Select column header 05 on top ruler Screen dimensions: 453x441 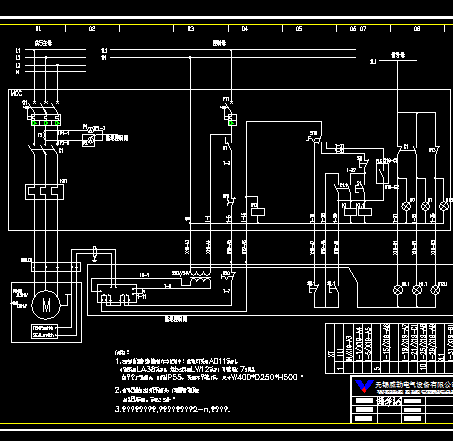299,29
